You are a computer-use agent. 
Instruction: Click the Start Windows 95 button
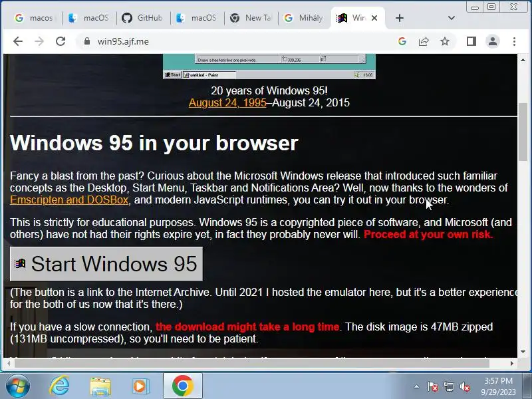tap(106, 264)
